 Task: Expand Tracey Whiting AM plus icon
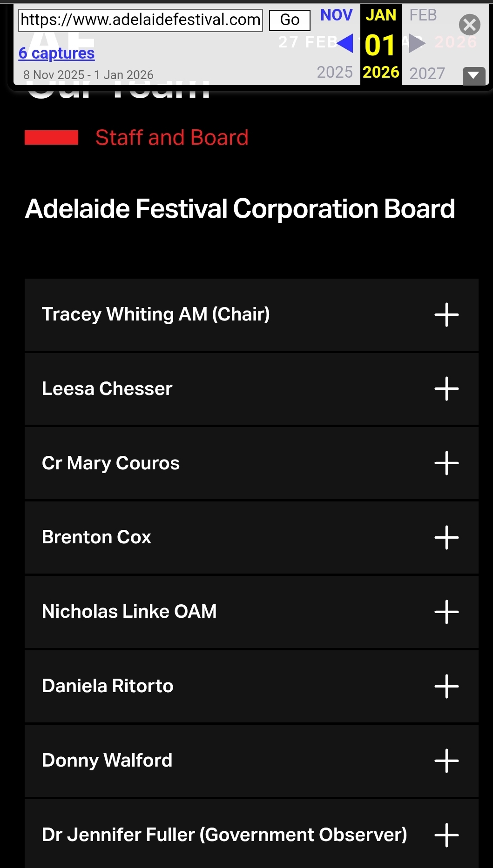pos(446,315)
